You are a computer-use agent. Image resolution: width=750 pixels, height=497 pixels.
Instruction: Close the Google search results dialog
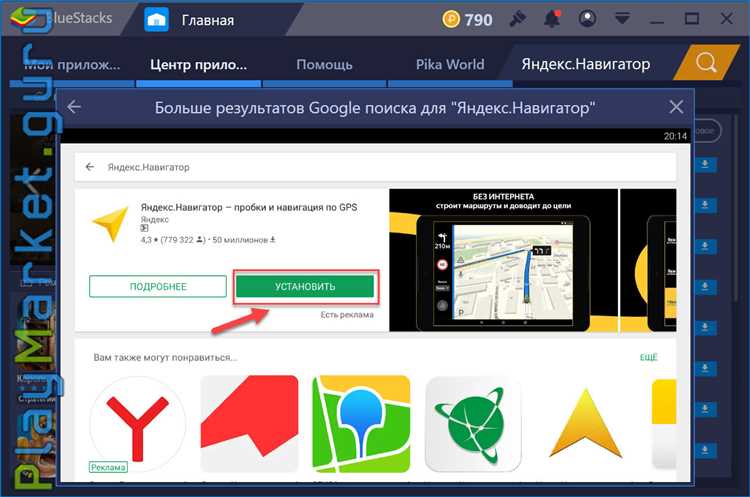pos(676,107)
